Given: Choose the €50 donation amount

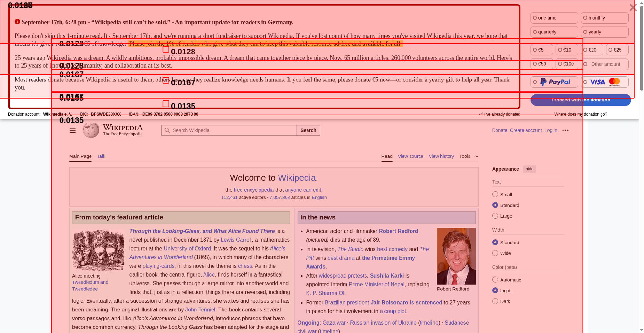Looking at the screenshot, I should pyautogui.click(x=542, y=64).
